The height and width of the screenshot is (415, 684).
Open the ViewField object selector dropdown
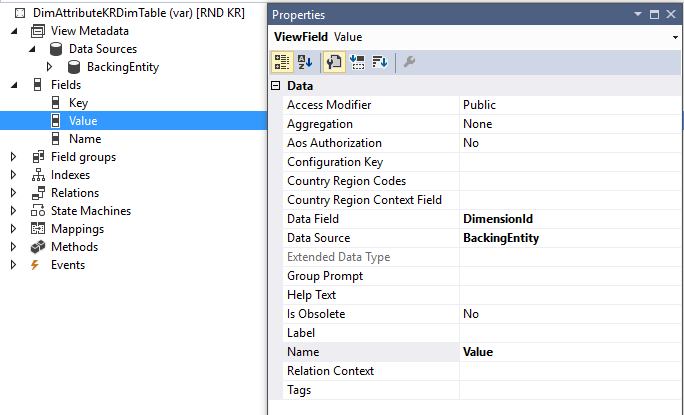pyautogui.click(x=676, y=37)
